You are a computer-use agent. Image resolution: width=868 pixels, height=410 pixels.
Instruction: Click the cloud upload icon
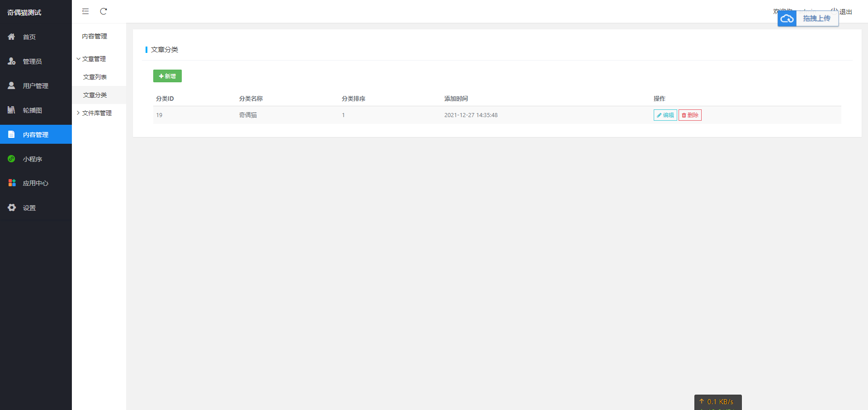(x=787, y=19)
